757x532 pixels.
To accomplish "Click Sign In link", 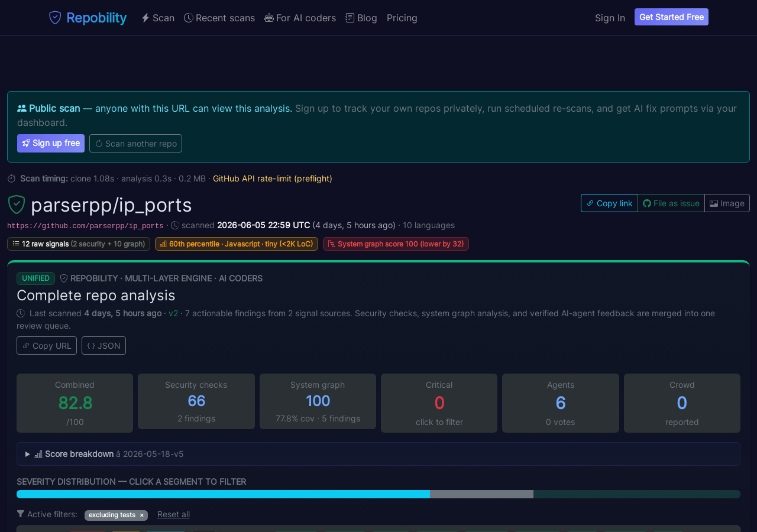I will tap(610, 18).
